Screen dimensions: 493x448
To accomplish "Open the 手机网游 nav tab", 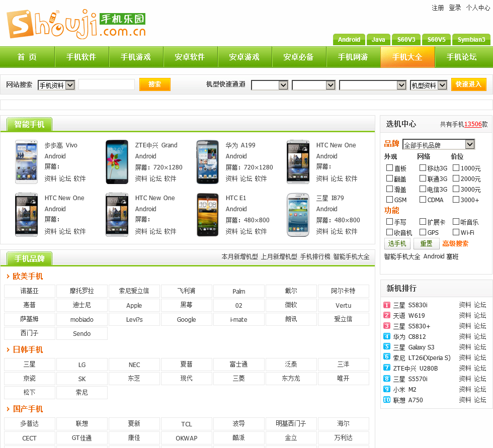I will click(353, 57).
